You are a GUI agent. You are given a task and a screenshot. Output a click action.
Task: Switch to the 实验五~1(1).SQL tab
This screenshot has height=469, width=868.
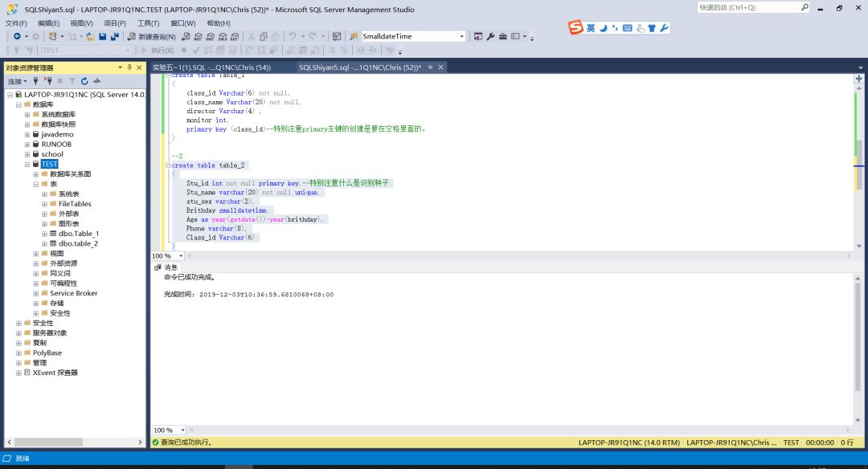coord(211,67)
